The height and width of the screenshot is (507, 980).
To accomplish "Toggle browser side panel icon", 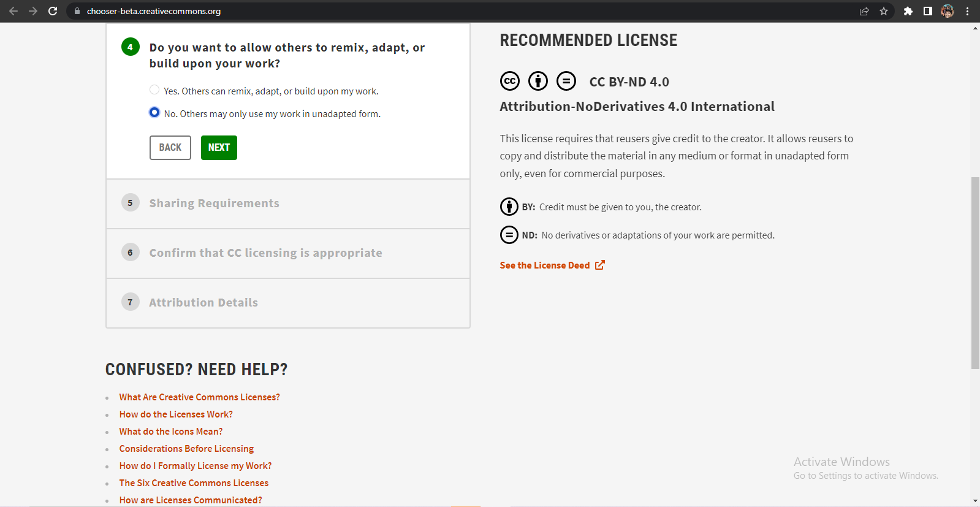I will click(928, 11).
